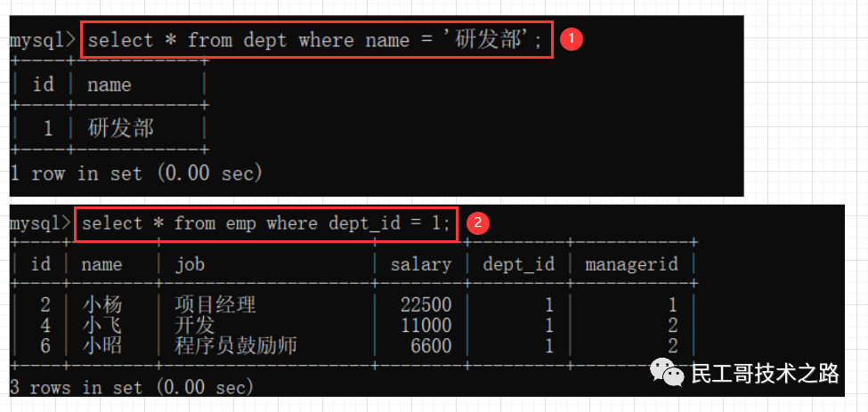Screen dimensions: 868x412
Task: Select the 'dept_id' column header
Action: 518,264
